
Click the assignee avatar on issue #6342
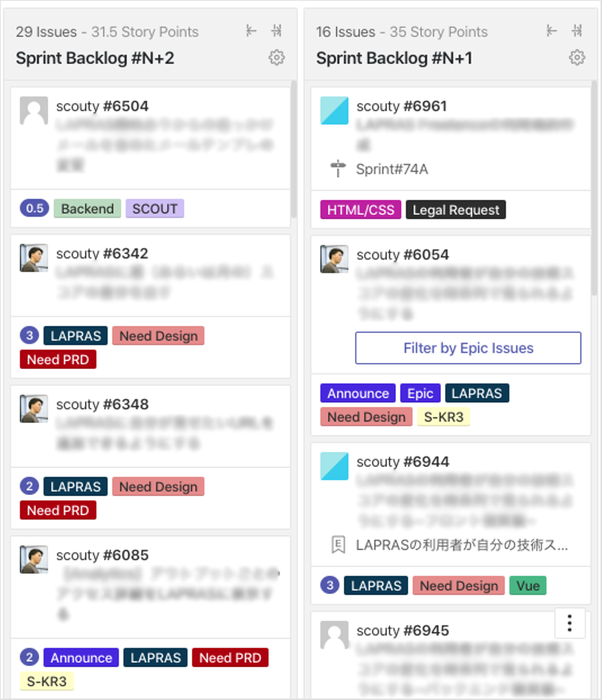coord(34,258)
